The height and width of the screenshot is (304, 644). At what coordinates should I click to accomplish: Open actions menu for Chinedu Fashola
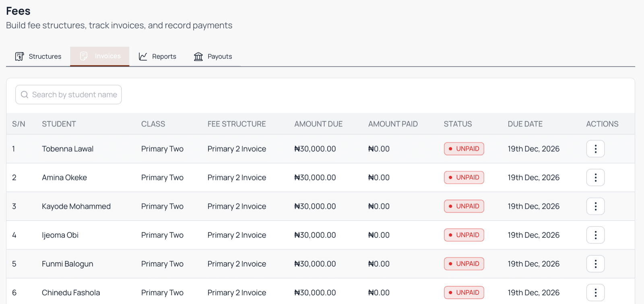coord(595,292)
